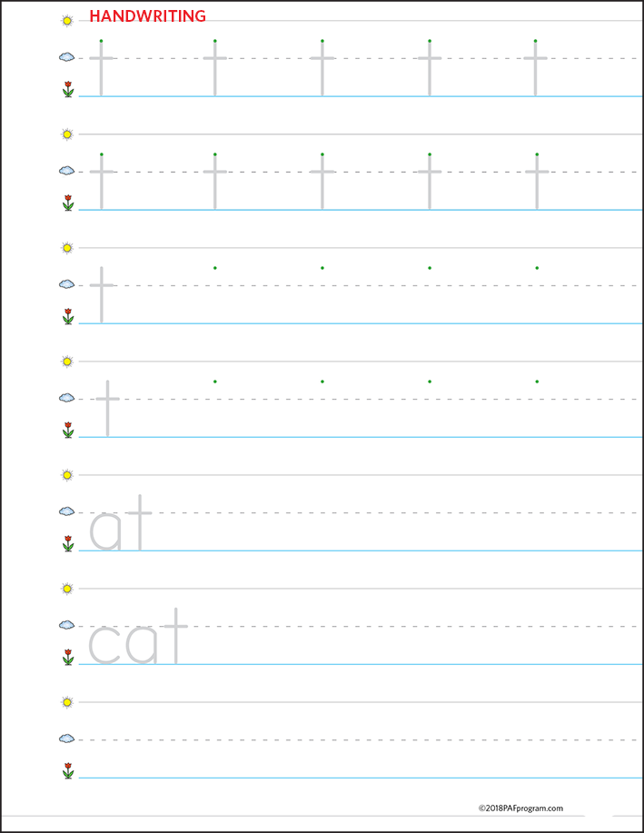Screen dimensions: 644x833
Task: Click the tulip icon on the last blank row
Action: click(x=68, y=770)
